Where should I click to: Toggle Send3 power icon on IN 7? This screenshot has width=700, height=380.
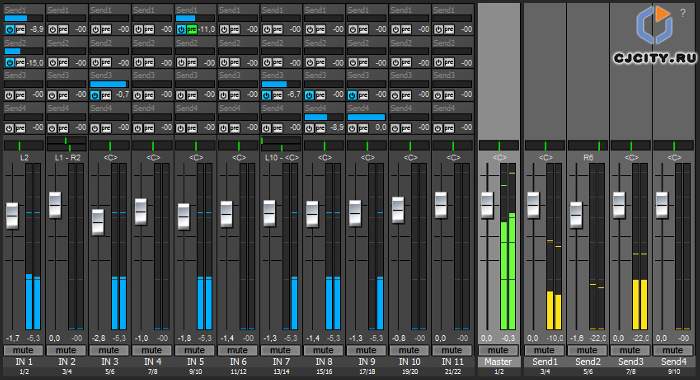click(x=267, y=95)
